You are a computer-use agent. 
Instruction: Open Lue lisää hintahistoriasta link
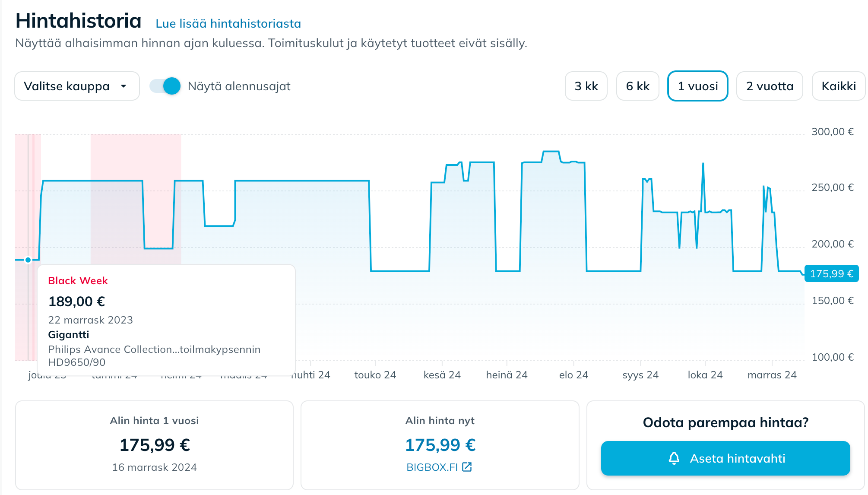pyautogui.click(x=228, y=24)
